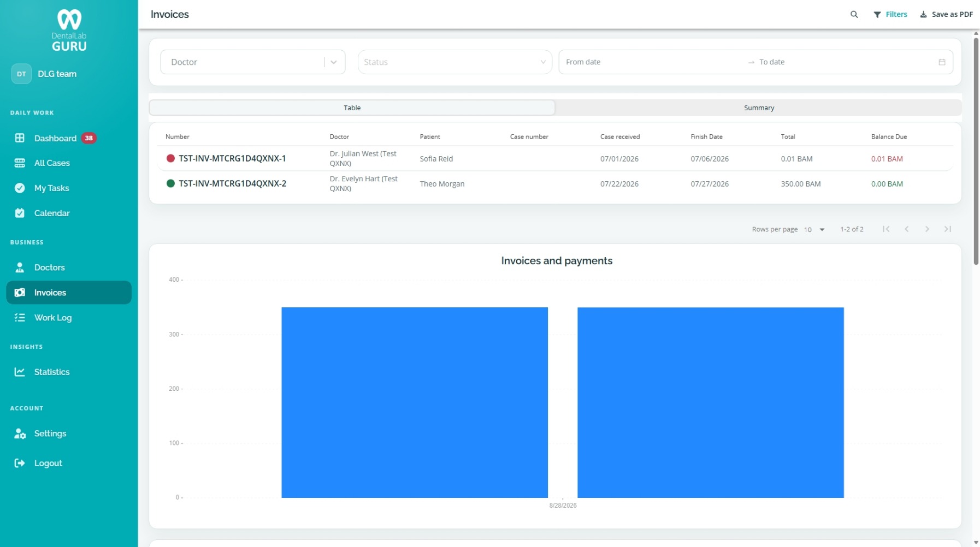Click the All Cases icon
This screenshot has height=547, width=980.
(x=20, y=163)
